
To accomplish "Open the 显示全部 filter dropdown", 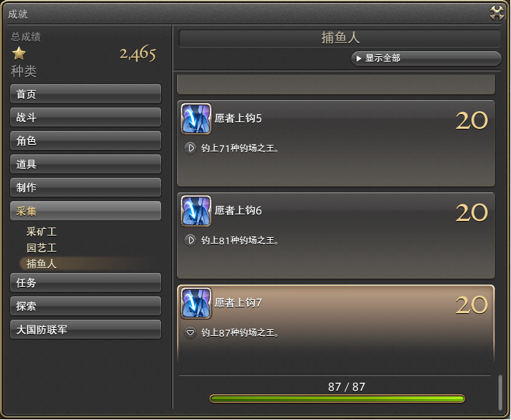I will pos(426,59).
